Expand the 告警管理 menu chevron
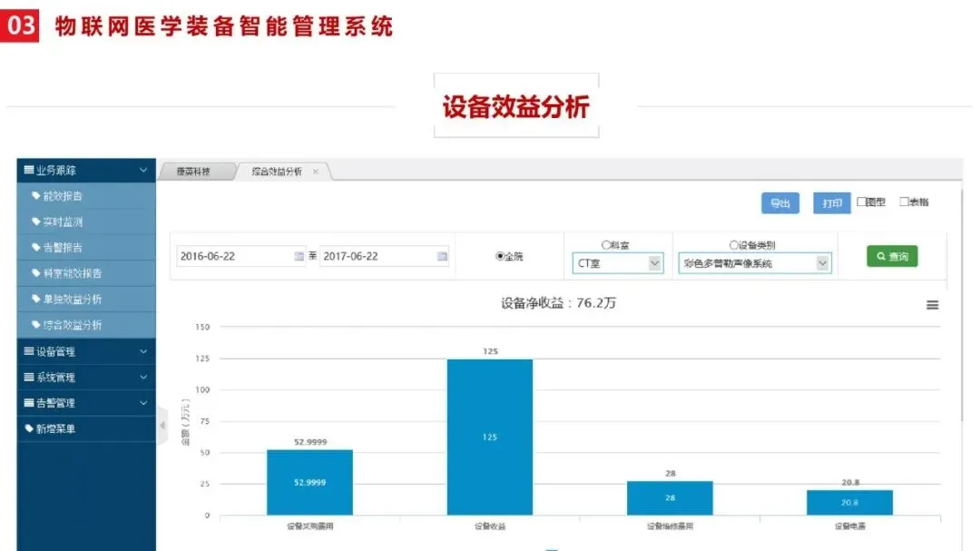The image size is (980, 551). click(143, 403)
